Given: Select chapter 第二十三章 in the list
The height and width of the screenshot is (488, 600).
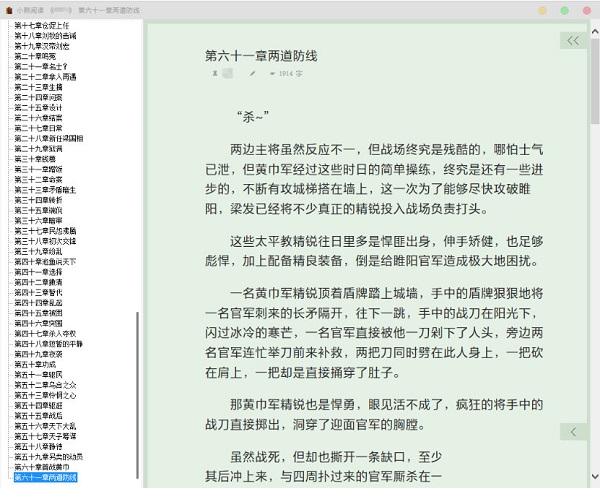Looking at the screenshot, I should (x=38, y=87).
